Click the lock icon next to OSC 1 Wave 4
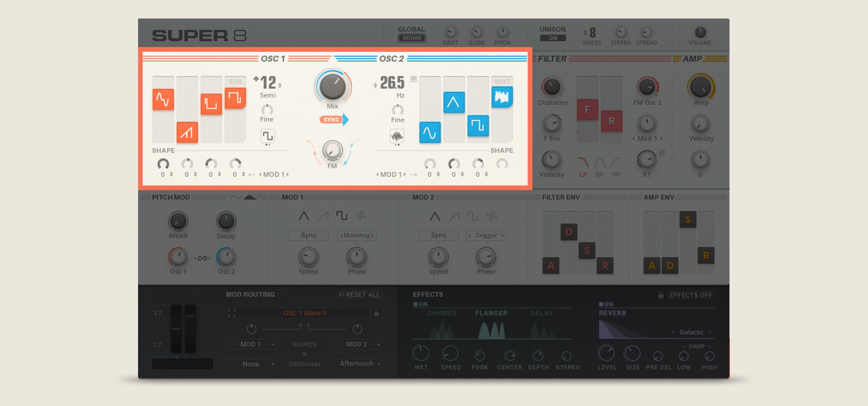Image resolution: width=868 pixels, height=406 pixels. (x=377, y=313)
